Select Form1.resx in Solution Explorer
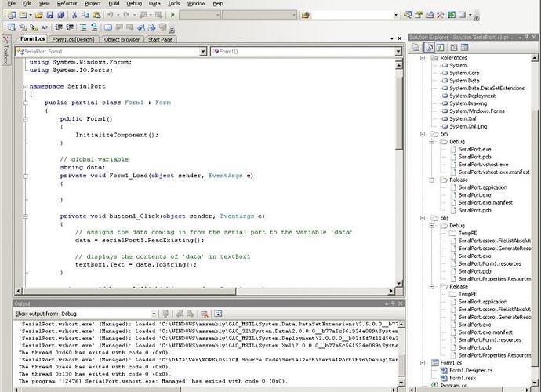The height and width of the screenshot is (392, 541). click(x=463, y=378)
